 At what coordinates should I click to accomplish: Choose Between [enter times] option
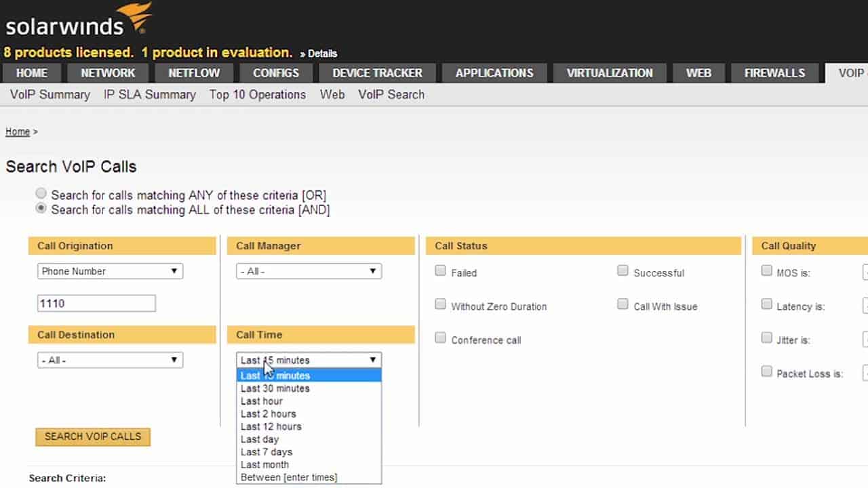[x=309, y=477]
